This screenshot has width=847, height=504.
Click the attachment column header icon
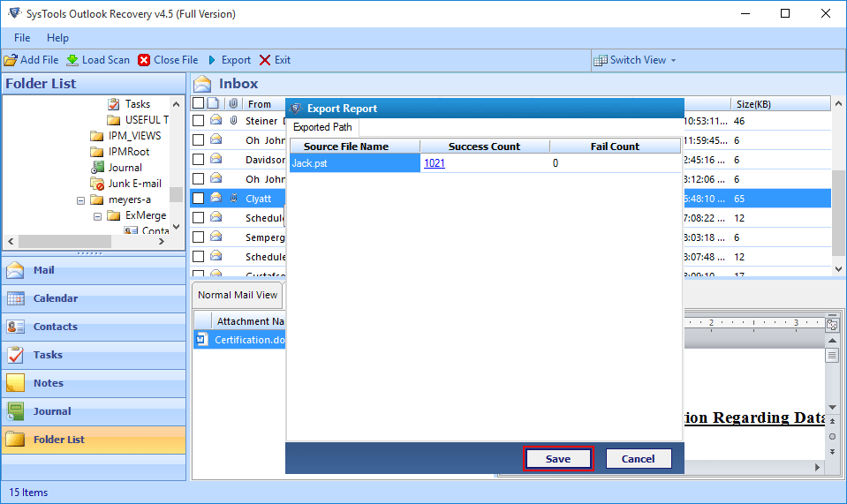[233, 103]
